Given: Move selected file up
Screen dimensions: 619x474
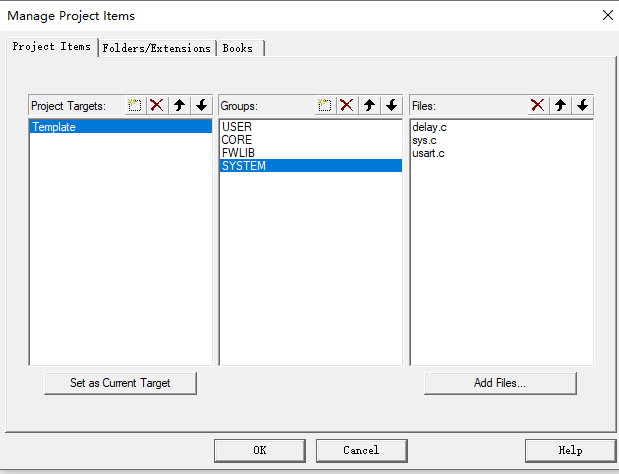Looking at the screenshot, I should pos(561,105).
